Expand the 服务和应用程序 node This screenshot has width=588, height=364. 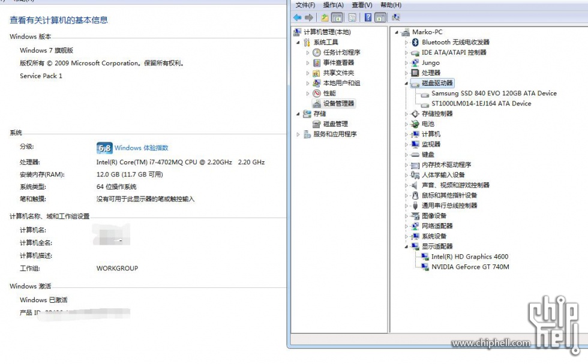298,134
